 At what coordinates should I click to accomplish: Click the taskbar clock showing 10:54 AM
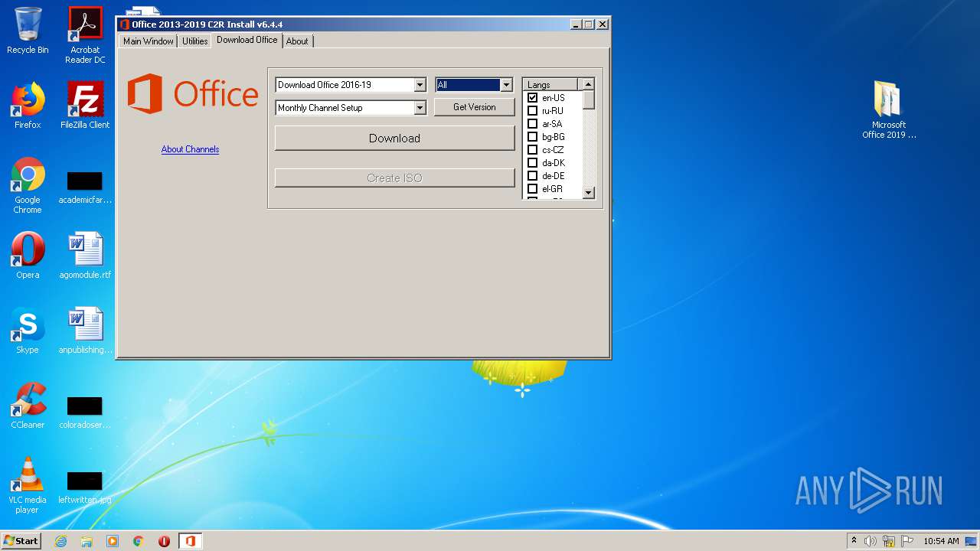tap(941, 541)
